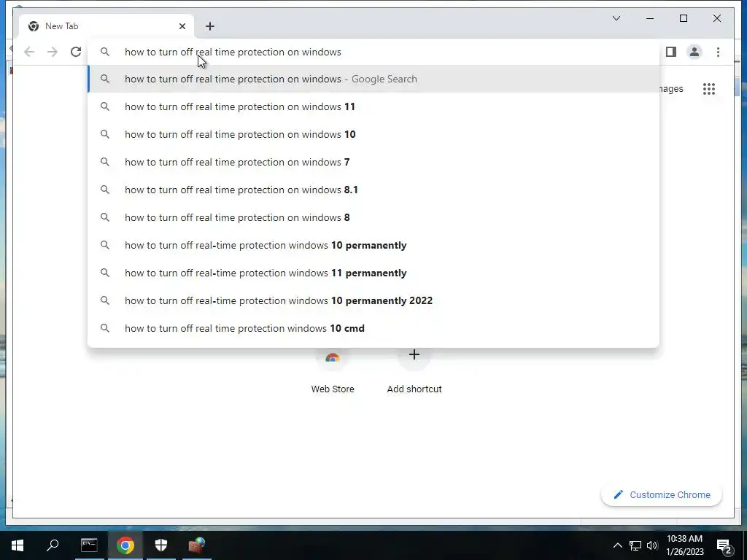The image size is (747, 560).
Task: Select the New Tab tab
Action: click(x=107, y=26)
